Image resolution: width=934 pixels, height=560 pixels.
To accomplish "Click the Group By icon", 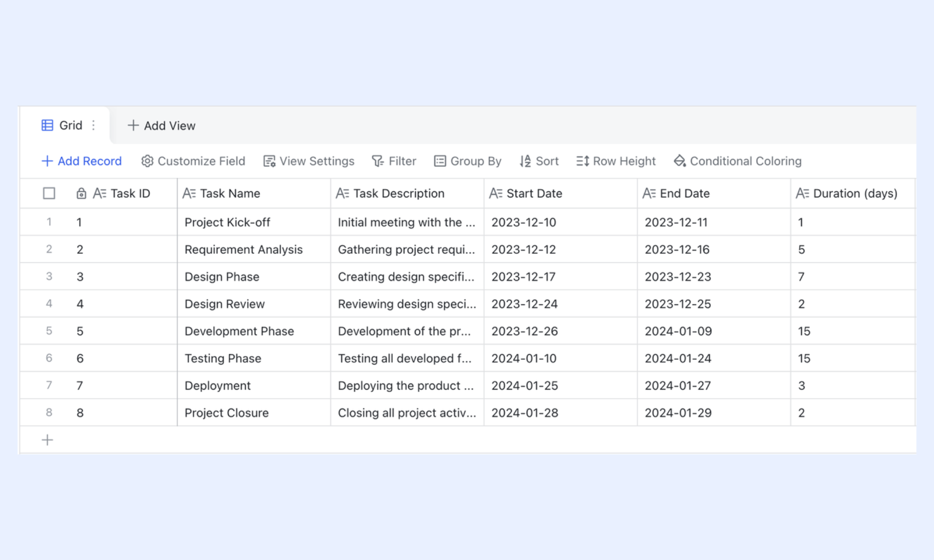I will click(440, 161).
